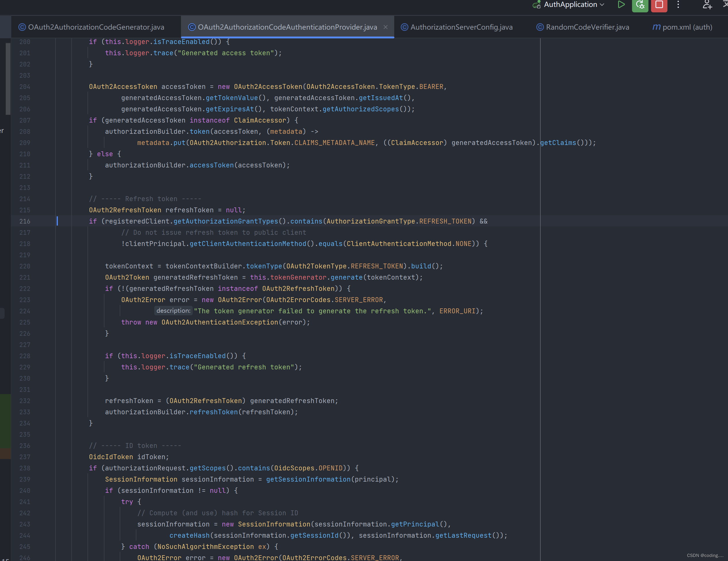The width and height of the screenshot is (728, 561).
Task: Click OidcIdToken type on line 237
Action: [111, 457]
